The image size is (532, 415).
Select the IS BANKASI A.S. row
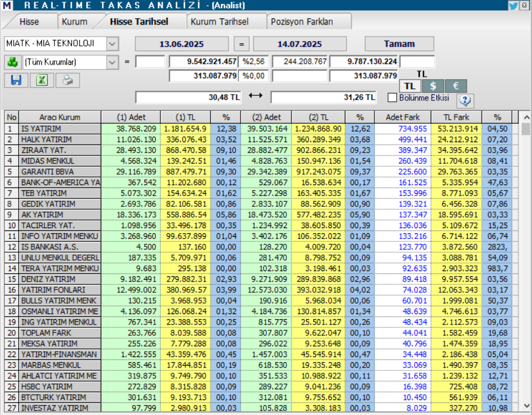pyautogui.click(x=261, y=247)
